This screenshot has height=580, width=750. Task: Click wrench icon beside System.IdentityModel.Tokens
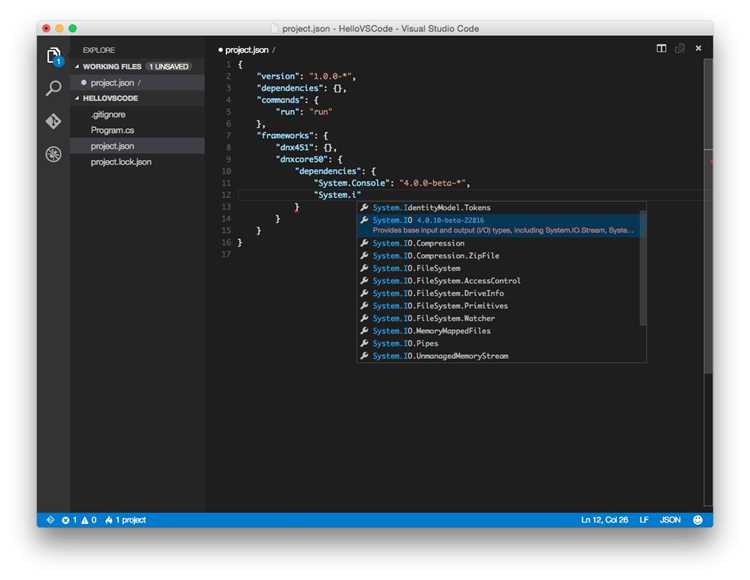click(x=364, y=208)
